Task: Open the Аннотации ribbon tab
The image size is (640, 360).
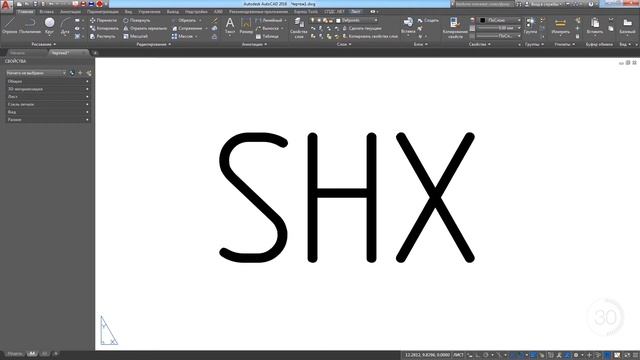Action: tap(71, 12)
